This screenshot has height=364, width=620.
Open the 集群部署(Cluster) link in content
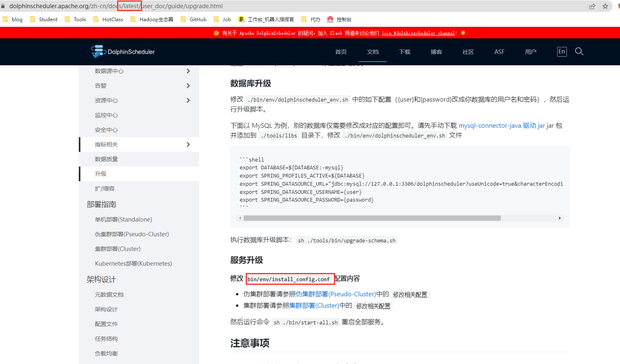[x=314, y=306]
